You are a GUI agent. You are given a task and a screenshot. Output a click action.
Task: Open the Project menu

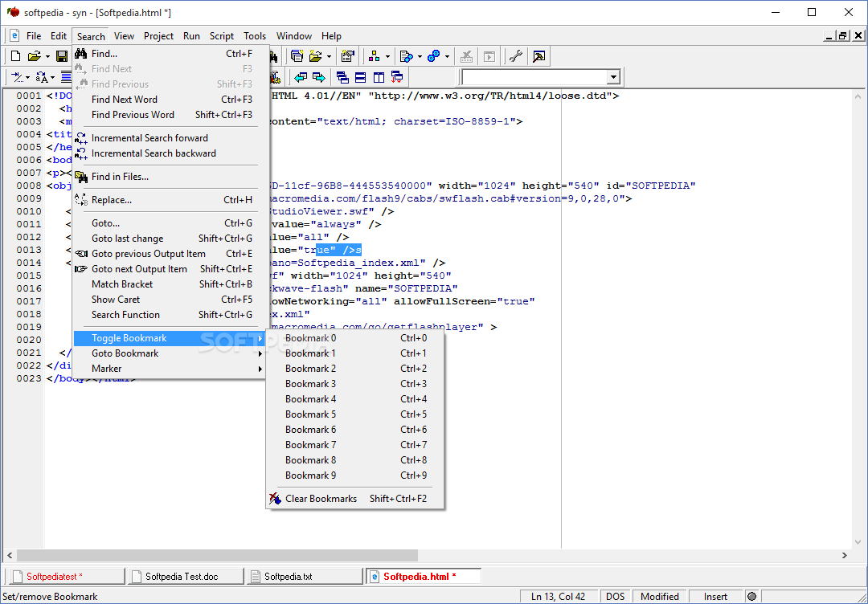click(159, 36)
